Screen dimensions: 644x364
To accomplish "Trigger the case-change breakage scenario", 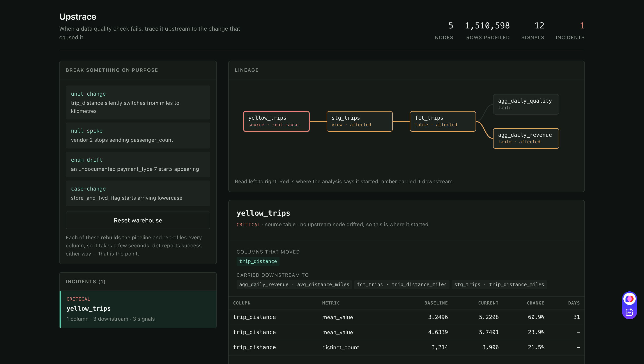I will 138,194.
